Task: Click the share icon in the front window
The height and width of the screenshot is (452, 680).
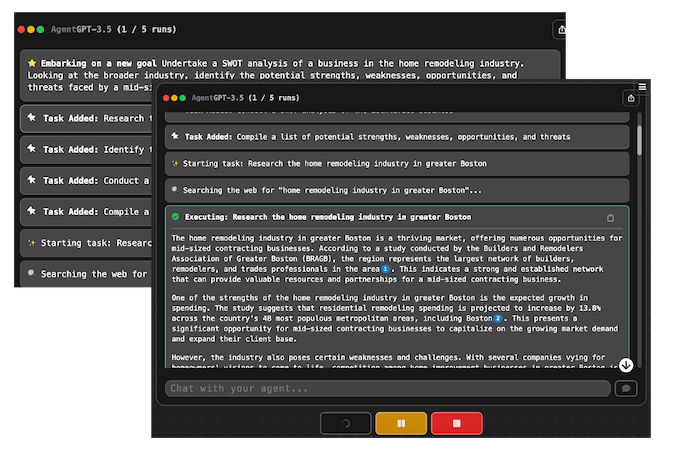Action: [x=630, y=98]
